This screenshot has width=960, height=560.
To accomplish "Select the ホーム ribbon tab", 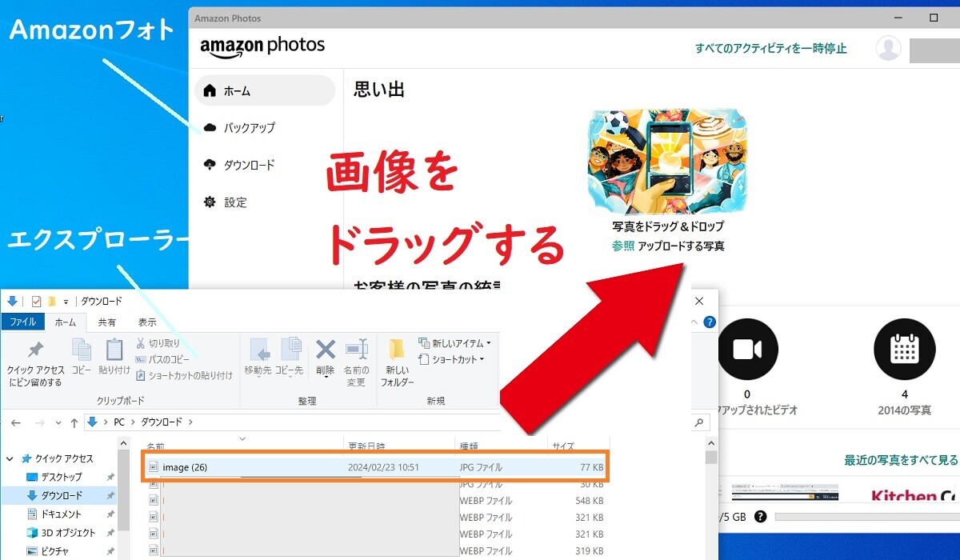I will click(65, 322).
